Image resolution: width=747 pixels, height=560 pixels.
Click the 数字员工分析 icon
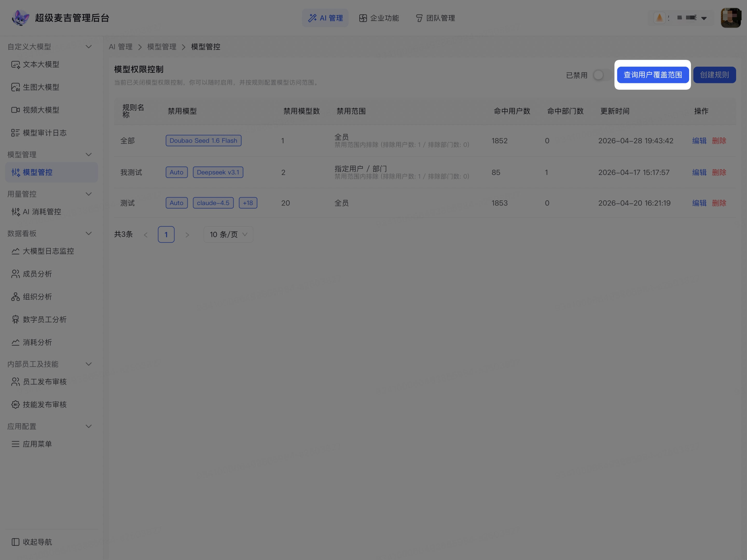click(16, 319)
